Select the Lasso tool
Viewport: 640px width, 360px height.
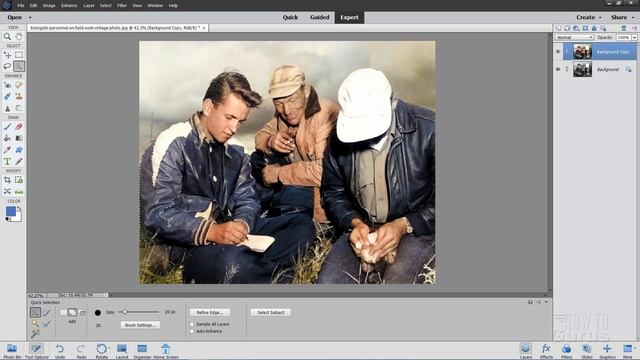coord(7,66)
